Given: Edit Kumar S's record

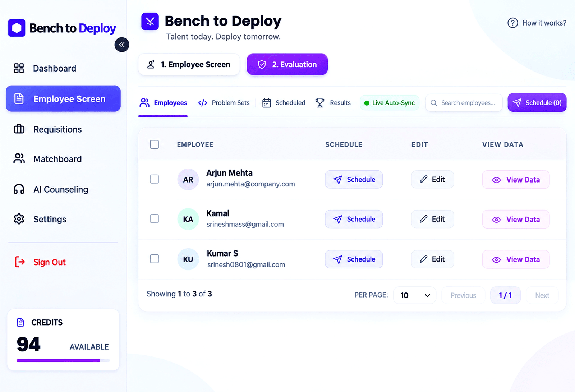Looking at the screenshot, I should [x=433, y=259].
